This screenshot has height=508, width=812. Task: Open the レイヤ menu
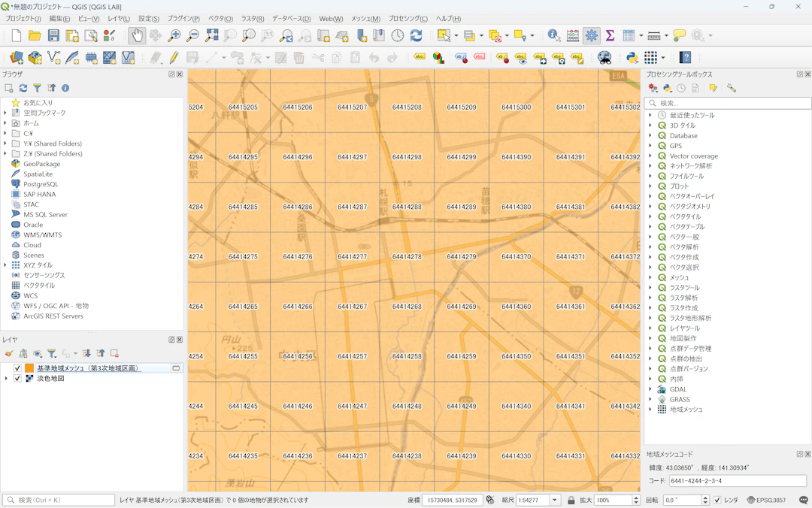click(x=119, y=19)
